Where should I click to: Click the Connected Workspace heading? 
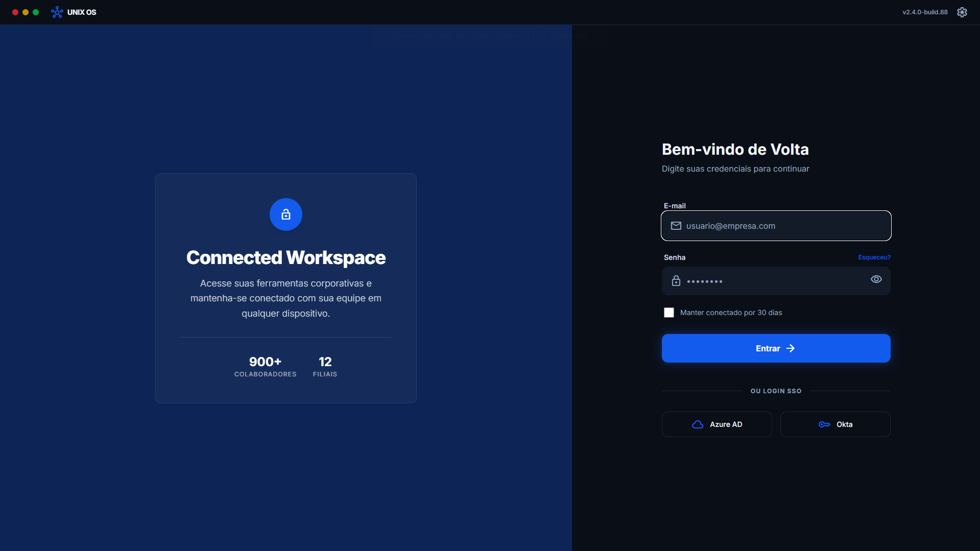285,258
